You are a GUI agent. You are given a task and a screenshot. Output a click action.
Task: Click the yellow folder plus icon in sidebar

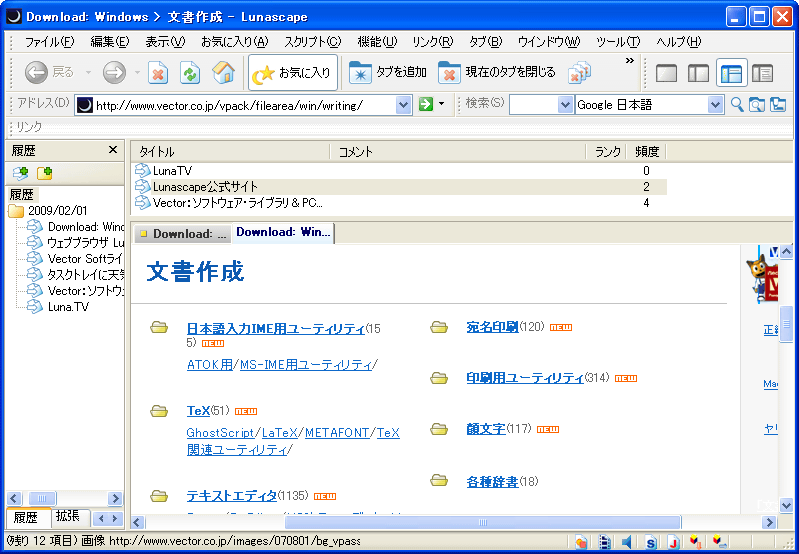click(x=44, y=173)
